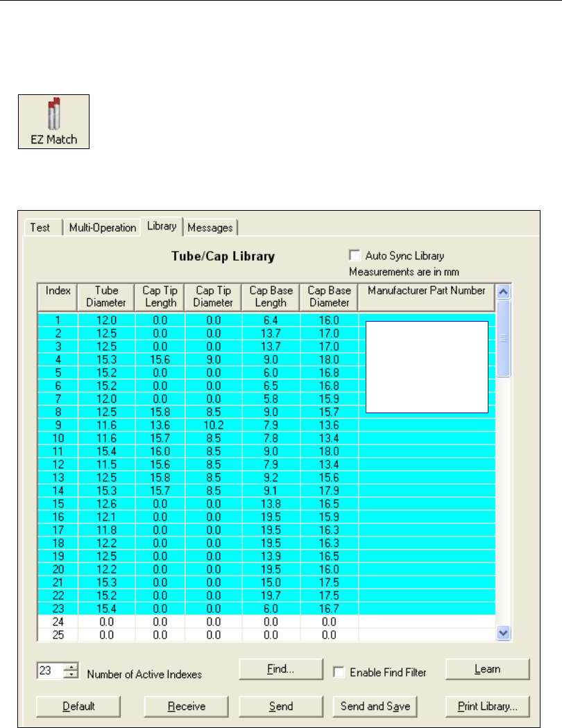This screenshot has height=728, width=562.
Task: Click Tube Diameter 11.6 in row 9
Action: [106, 425]
